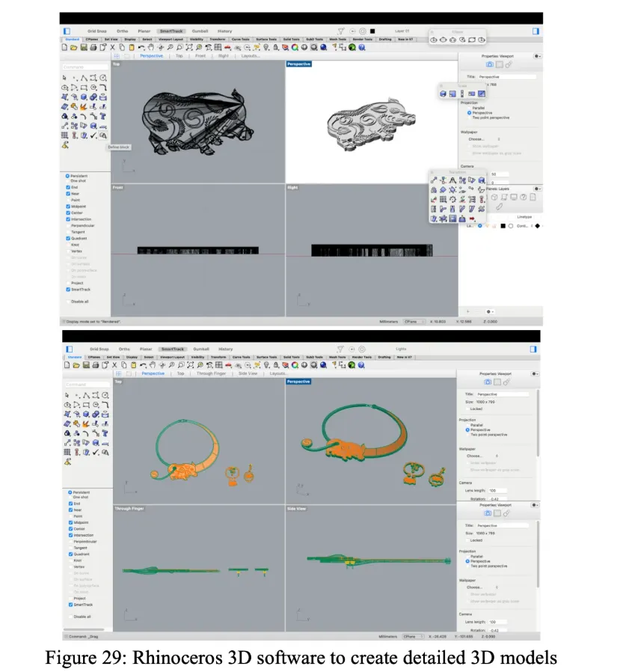Toggle Ortho in bottom Rhino window
Viewport: 617px width, 672px height.
(x=124, y=349)
